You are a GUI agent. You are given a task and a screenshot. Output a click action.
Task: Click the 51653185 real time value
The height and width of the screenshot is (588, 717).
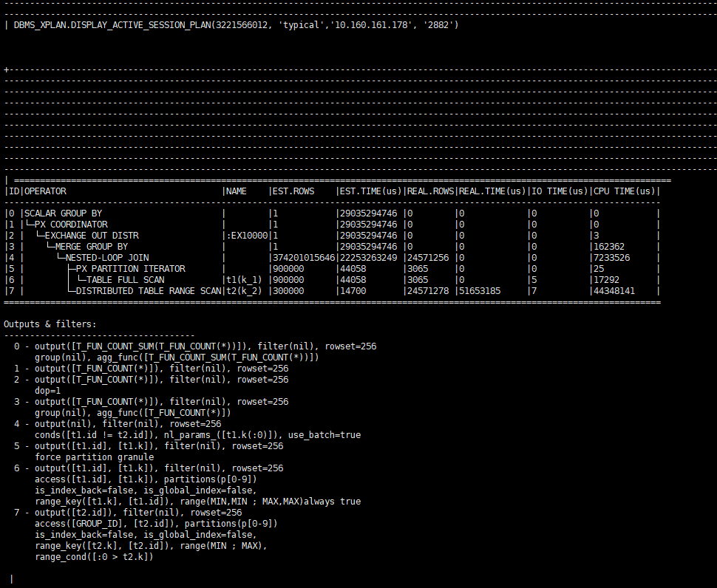481,291
